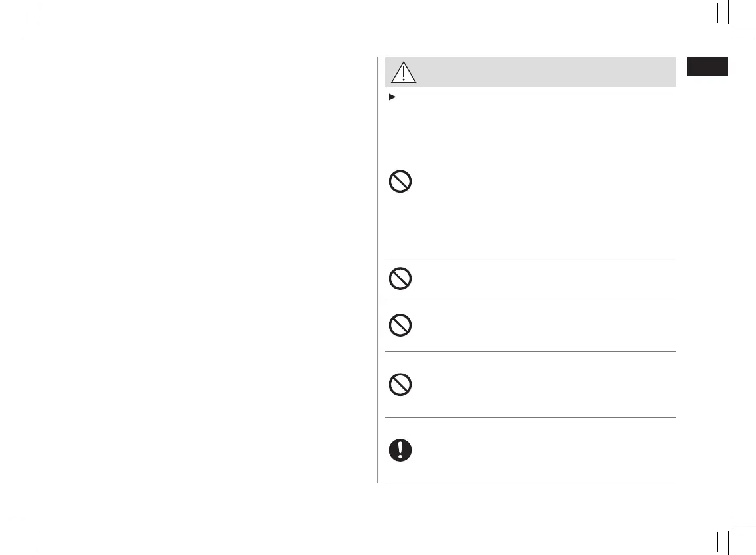Click the small black arrow bullet under header
The width and height of the screenshot is (756, 555).
click(x=392, y=97)
